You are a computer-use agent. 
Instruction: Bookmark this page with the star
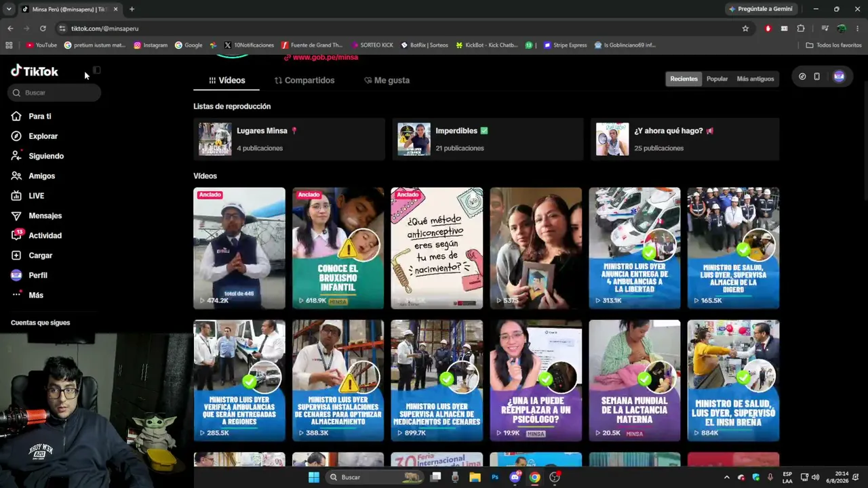point(745,28)
